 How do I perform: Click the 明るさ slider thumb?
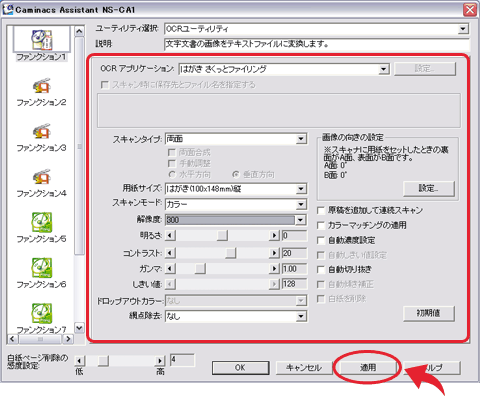tap(222, 236)
